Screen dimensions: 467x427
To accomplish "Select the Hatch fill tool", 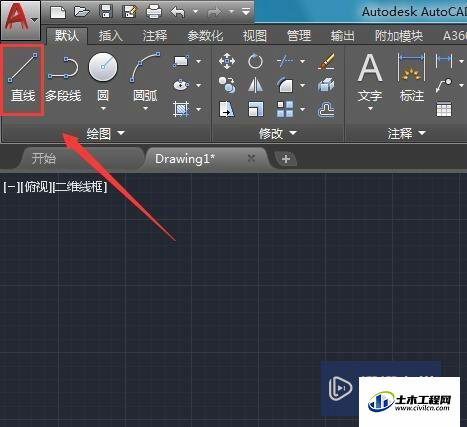I will [x=181, y=109].
